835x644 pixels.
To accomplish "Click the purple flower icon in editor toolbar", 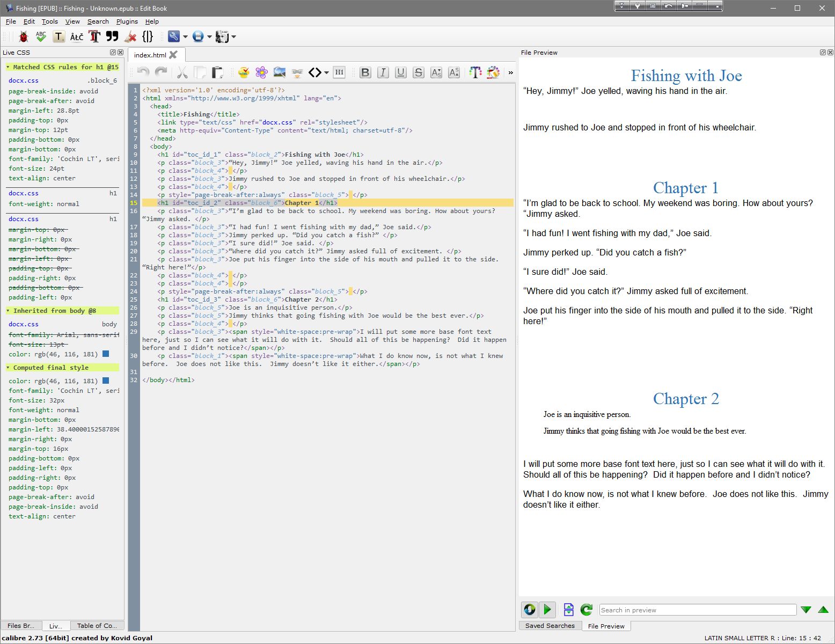I will tap(261, 72).
